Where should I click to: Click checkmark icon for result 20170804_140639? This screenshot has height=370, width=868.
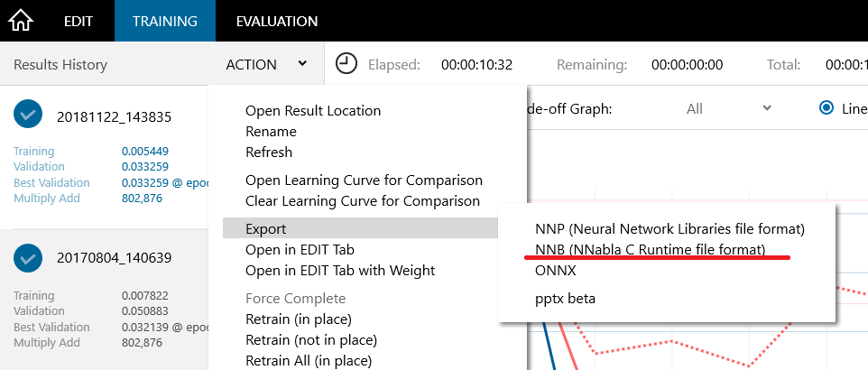tap(29, 257)
